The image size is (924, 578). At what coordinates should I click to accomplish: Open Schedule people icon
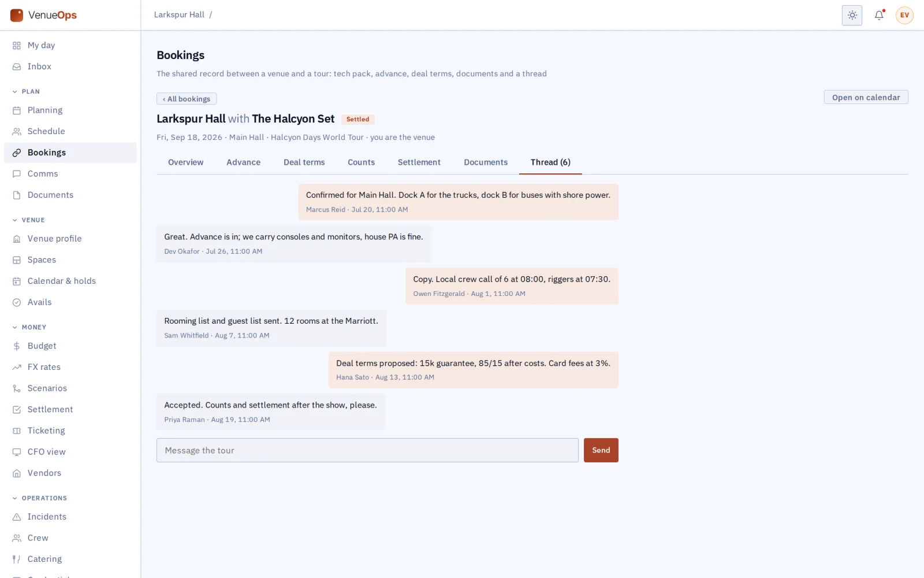pos(17,131)
